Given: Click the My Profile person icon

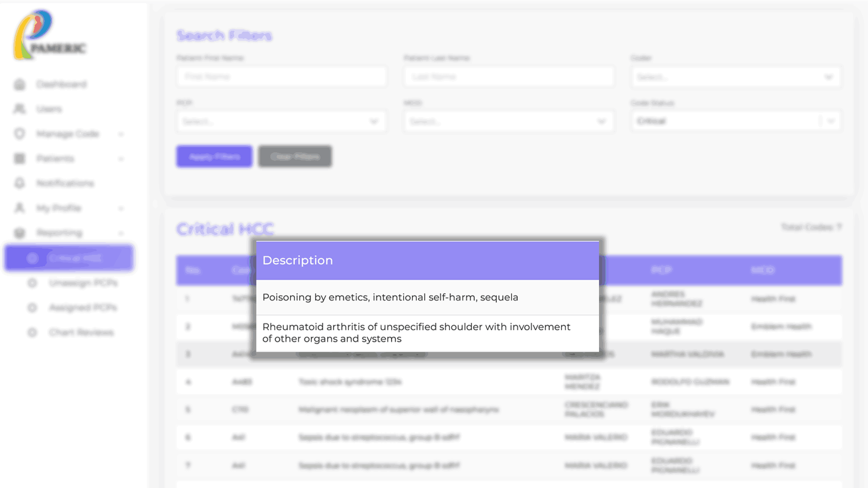Looking at the screenshot, I should [19, 208].
